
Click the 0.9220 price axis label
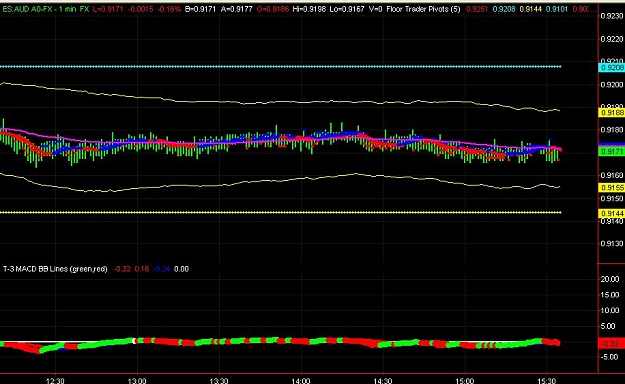click(612, 39)
